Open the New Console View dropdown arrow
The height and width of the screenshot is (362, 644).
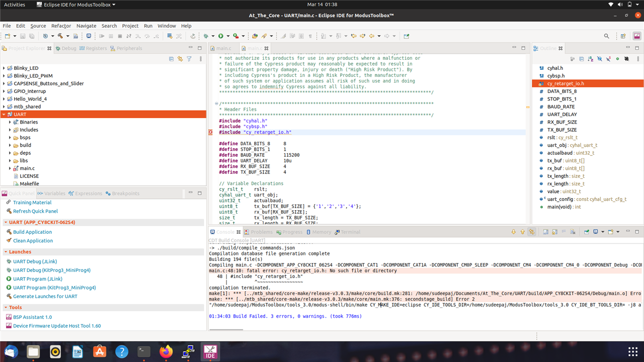point(618,232)
